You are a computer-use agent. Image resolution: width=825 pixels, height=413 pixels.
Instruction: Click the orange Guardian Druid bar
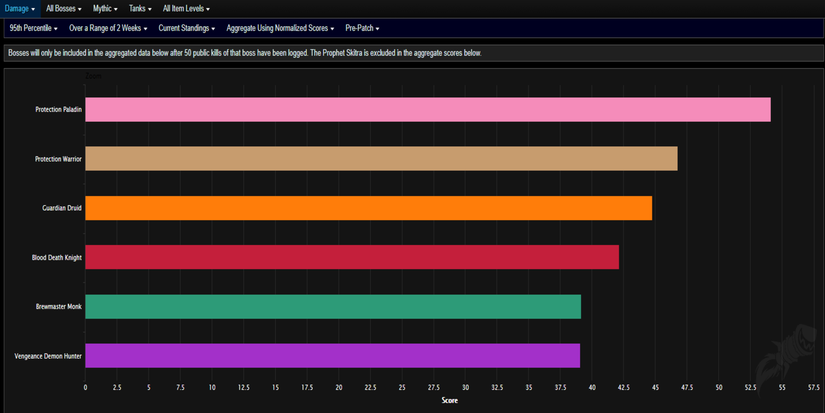pyautogui.click(x=369, y=208)
